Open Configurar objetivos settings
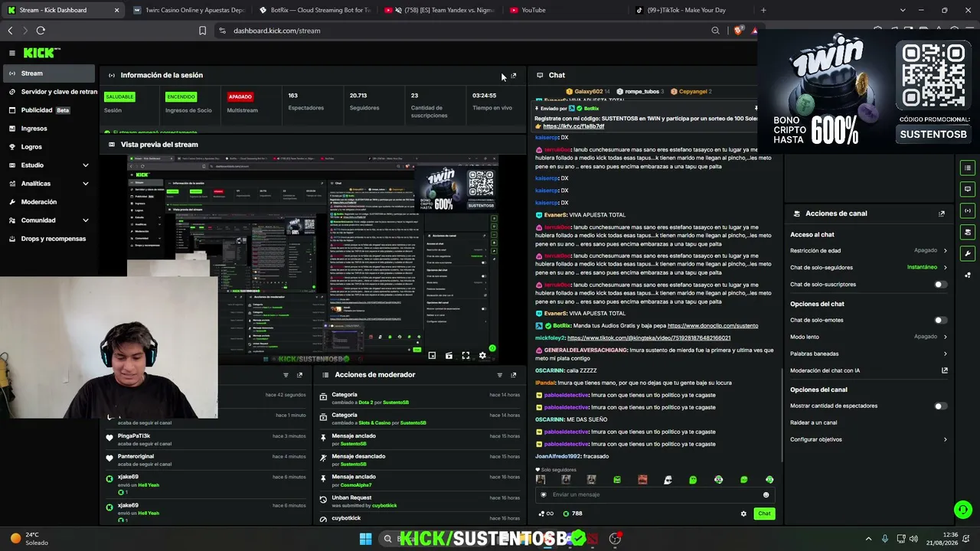This screenshot has width=980, height=551. pos(869,439)
